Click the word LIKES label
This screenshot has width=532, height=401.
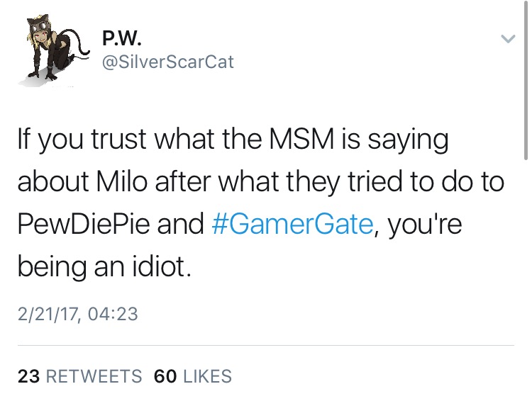click(207, 375)
